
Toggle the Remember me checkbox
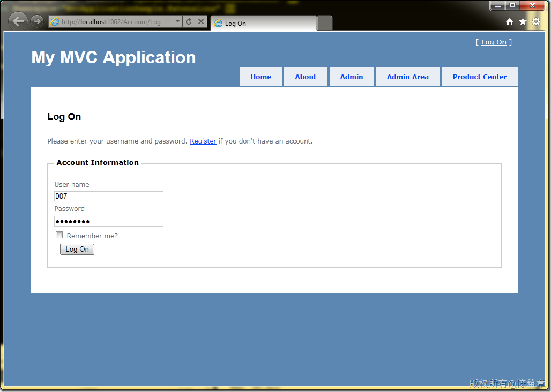click(x=59, y=235)
